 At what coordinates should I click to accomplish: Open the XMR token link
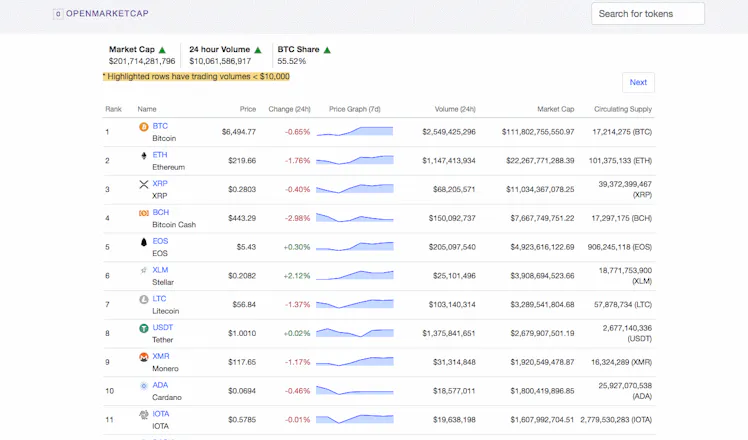pyautogui.click(x=161, y=356)
